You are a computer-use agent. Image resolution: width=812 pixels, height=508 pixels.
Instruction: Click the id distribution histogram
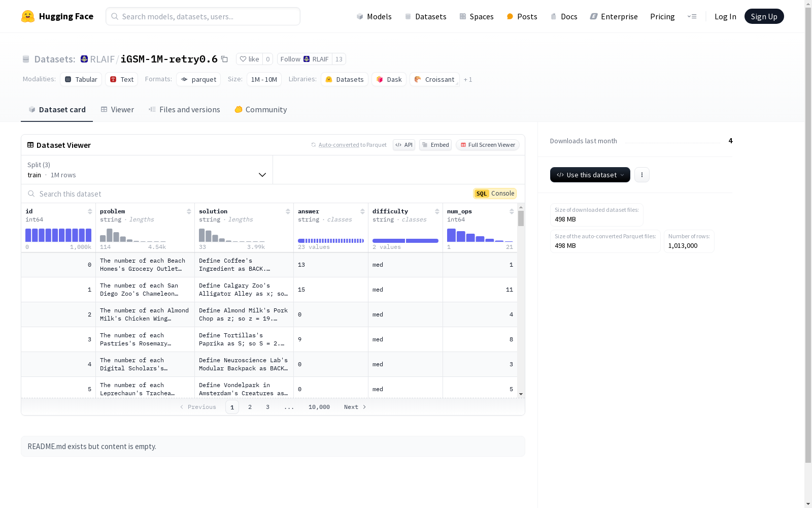[58, 235]
